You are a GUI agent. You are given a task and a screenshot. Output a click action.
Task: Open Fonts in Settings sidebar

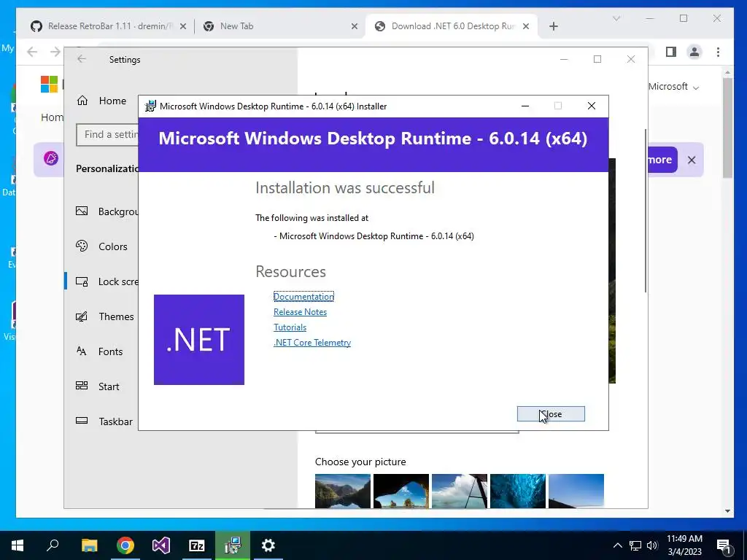pos(99,351)
